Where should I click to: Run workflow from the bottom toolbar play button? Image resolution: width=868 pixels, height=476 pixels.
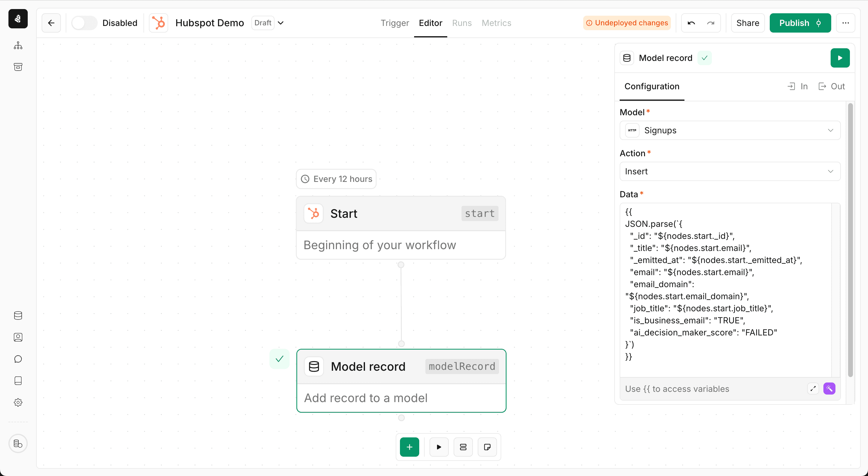[439, 447]
